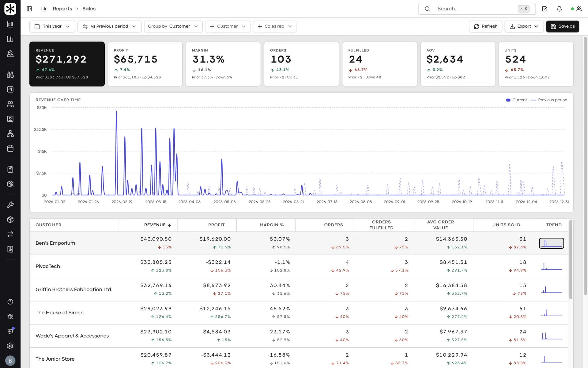Select the Revenue metric card
588x368 pixels.
pos(67,64)
